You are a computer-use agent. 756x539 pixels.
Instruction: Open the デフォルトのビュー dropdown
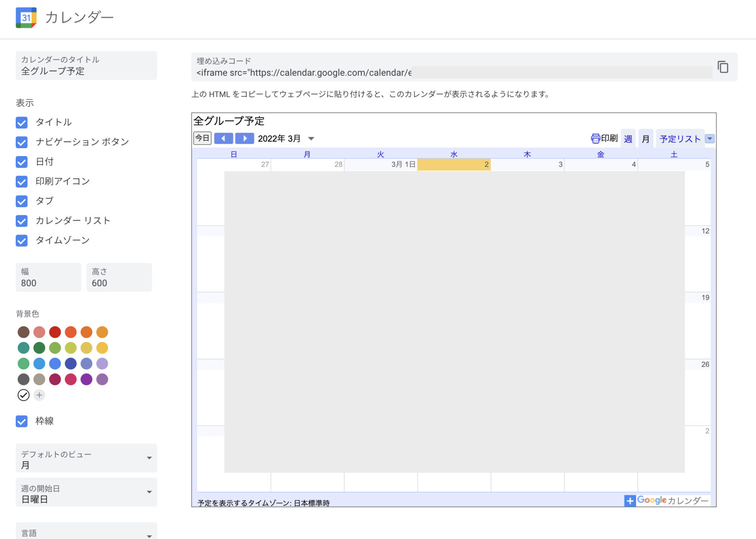(86, 459)
